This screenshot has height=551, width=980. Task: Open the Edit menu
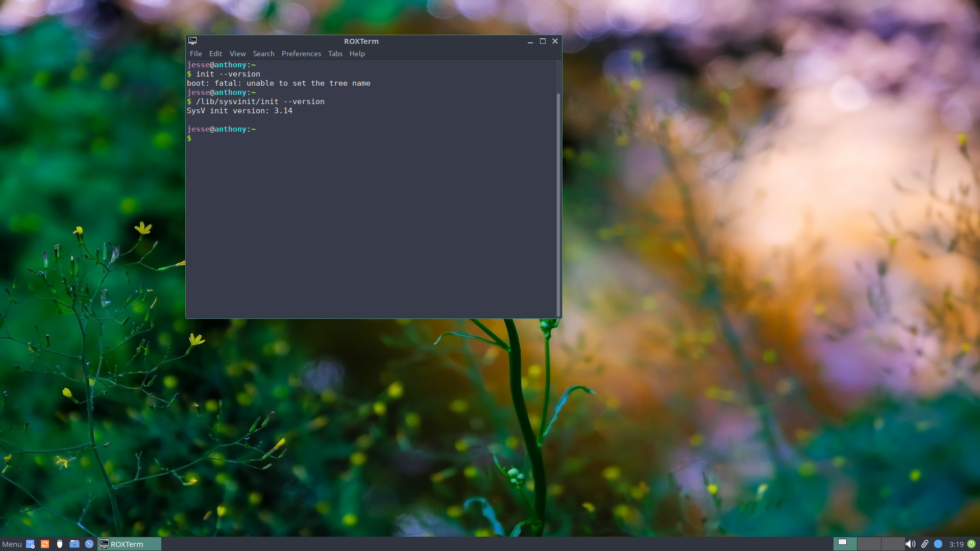(215, 54)
